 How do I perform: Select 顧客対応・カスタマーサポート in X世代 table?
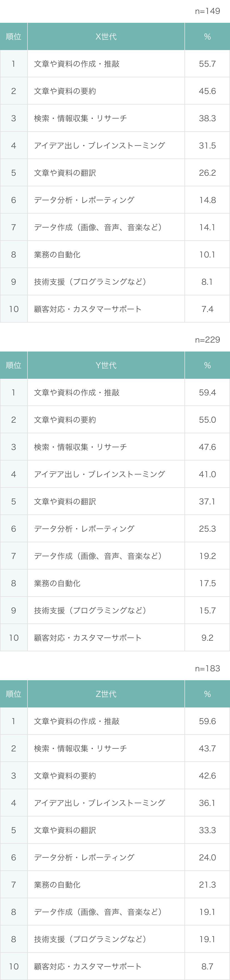tap(87, 309)
